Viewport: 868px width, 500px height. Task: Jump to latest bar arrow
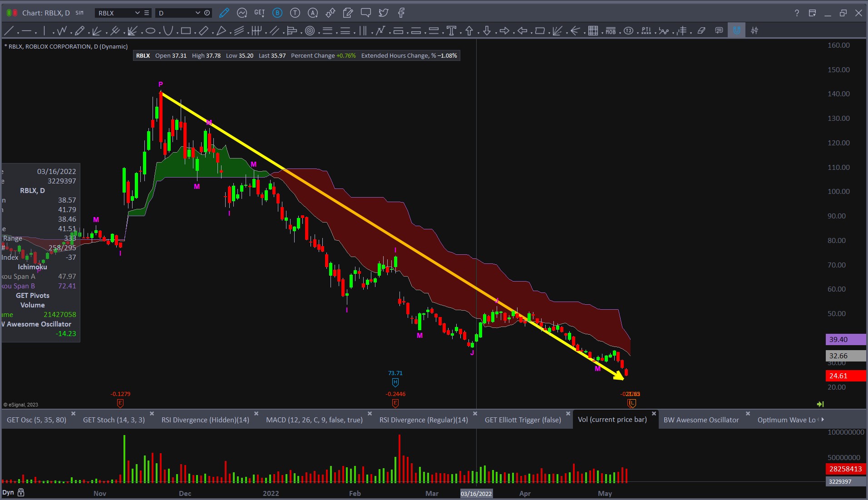[820, 404]
